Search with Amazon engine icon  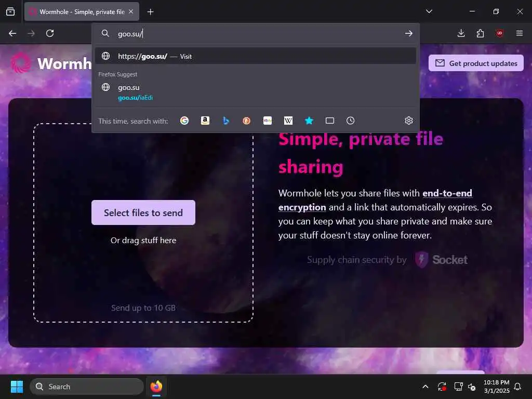tap(205, 121)
